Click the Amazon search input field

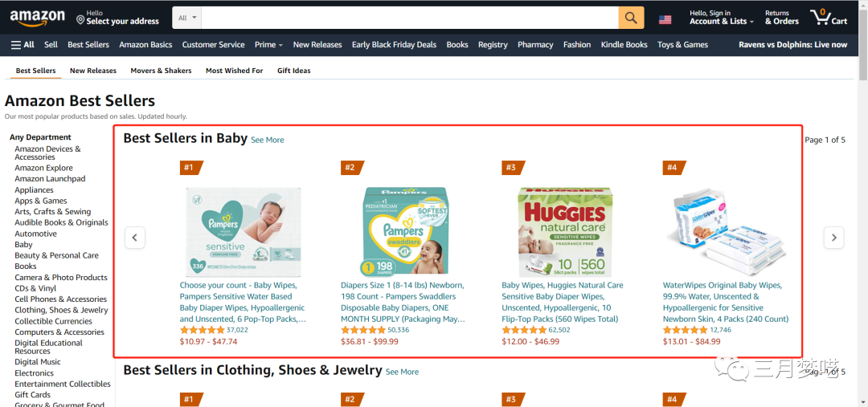tap(410, 18)
